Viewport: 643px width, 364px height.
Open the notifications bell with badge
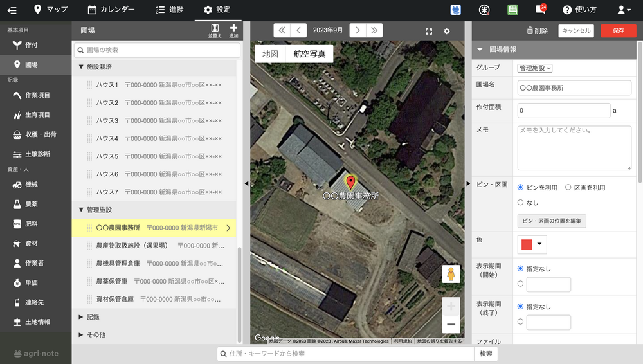pos(540,10)
